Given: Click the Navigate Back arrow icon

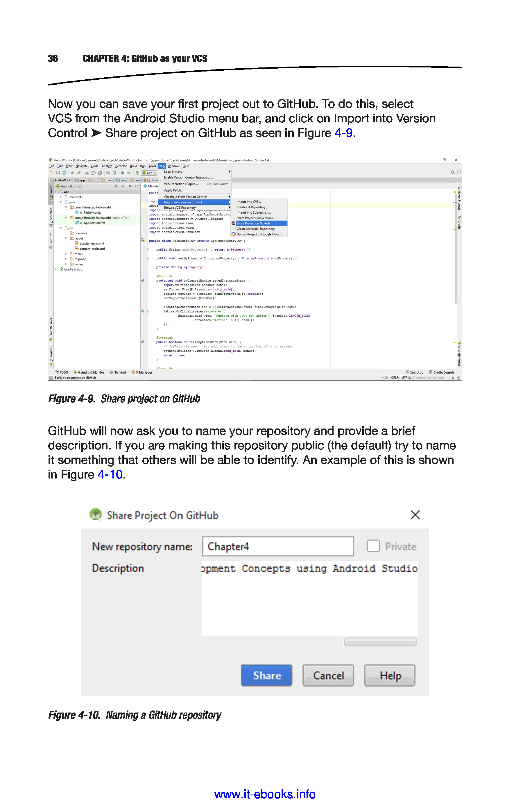Looking at the screenshot, I should point(123,173).
